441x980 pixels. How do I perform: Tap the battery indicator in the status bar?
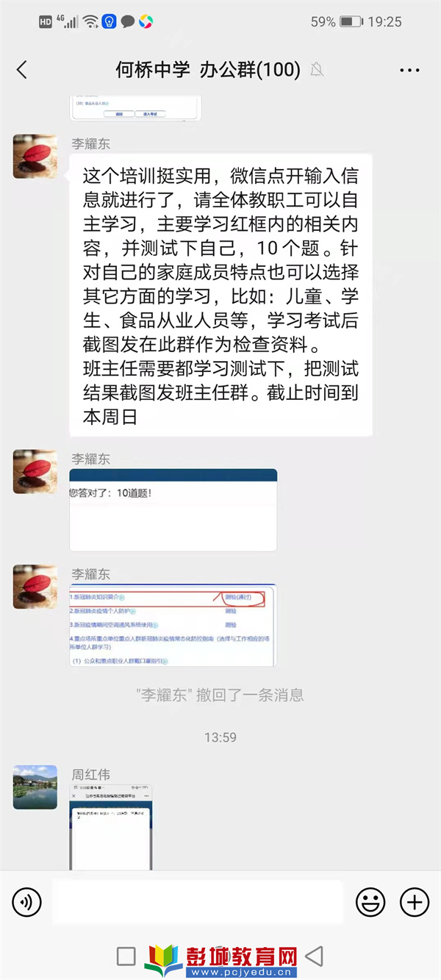(351, 22)
